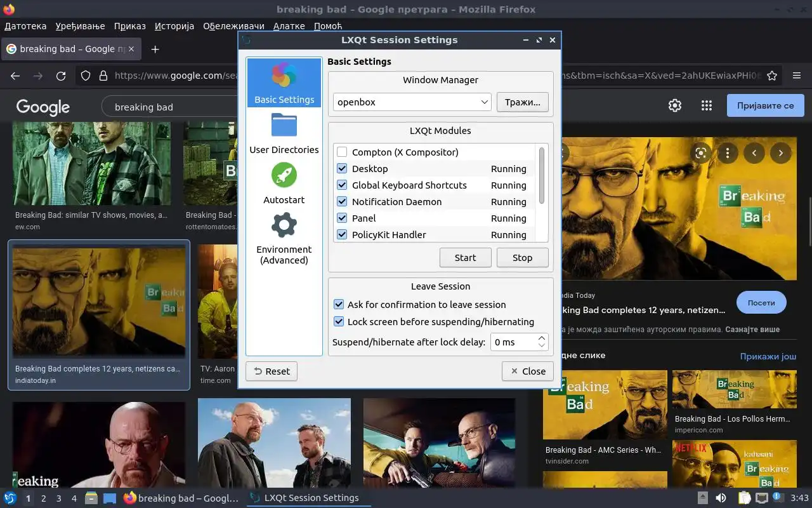The width and height of the screenshot is (812, 508).
Task: Open Алатке menu in Firefox
Action: click(x=289, y=26)
